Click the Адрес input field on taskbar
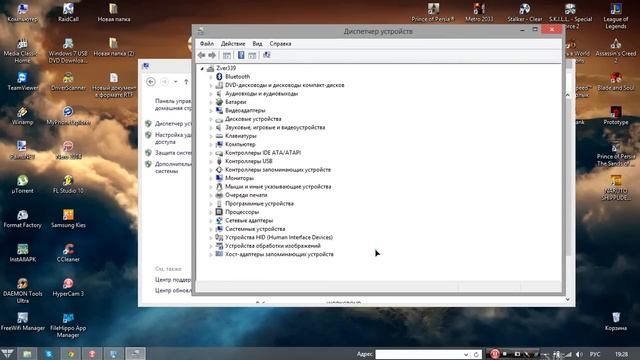 point(419,354)
